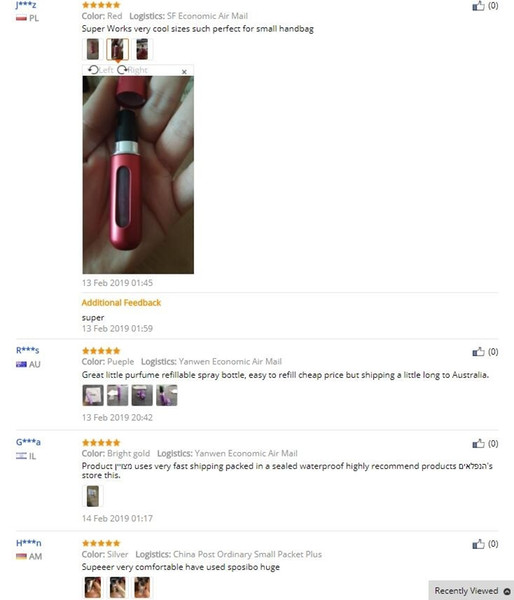The width and height of the screenshot is (514, 600).
Task: Open first thumbnail in J***z review
Action: (x=93, y=49)
